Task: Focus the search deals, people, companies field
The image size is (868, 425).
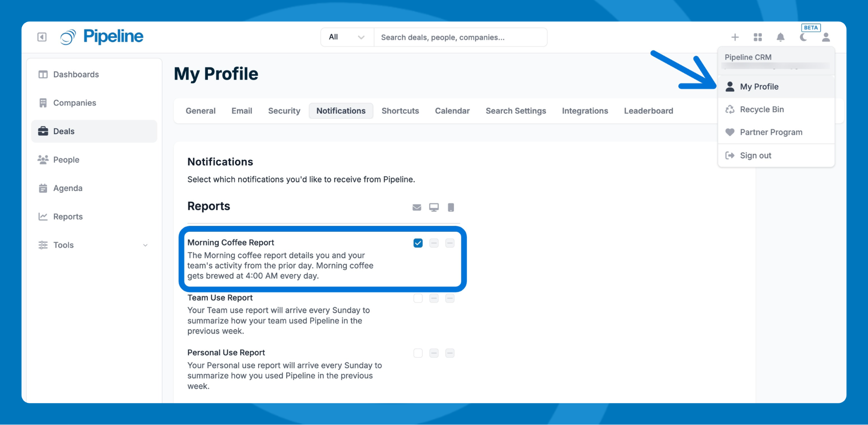Action: pos(460,37)
